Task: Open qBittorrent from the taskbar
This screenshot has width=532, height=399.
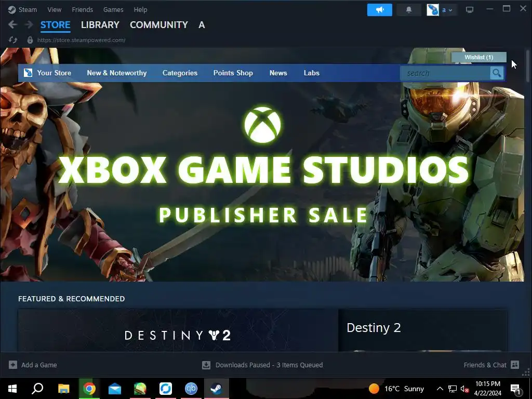Action: coord(191,389)
